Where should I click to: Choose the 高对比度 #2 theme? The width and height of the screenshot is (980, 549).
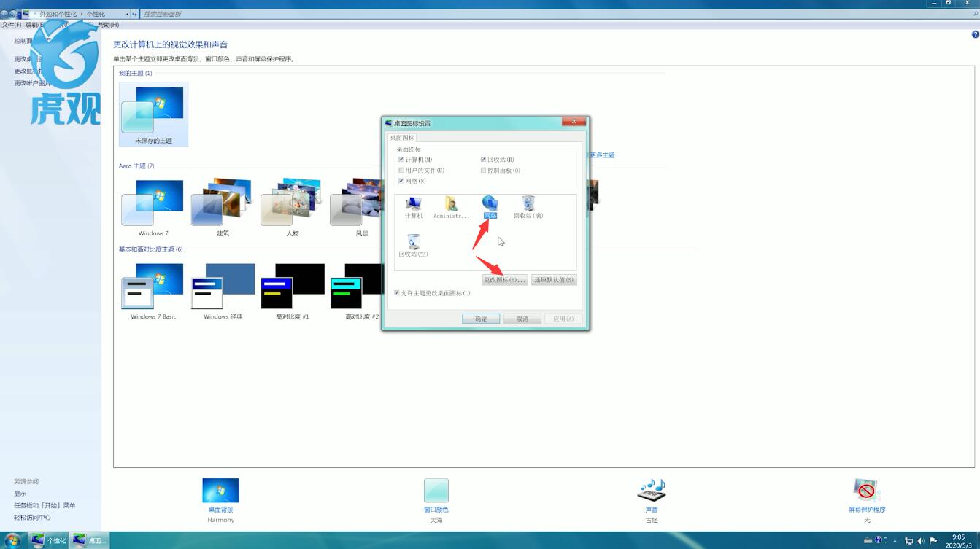pos(357,292)
